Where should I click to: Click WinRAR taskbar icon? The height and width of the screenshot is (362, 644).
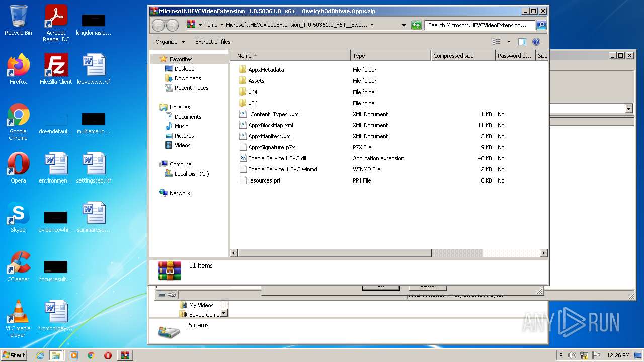click(x=125, y=355)
